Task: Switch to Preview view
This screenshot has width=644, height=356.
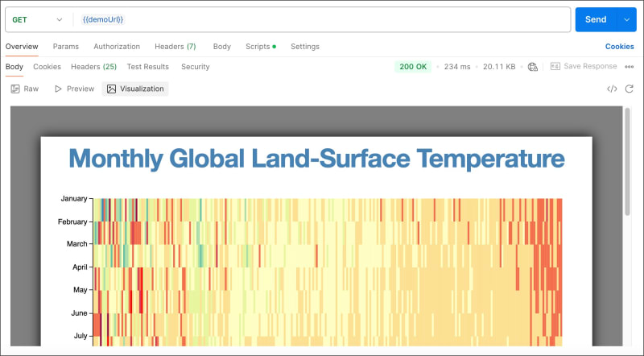Action: pyautogui.click(x=74, y=89)
